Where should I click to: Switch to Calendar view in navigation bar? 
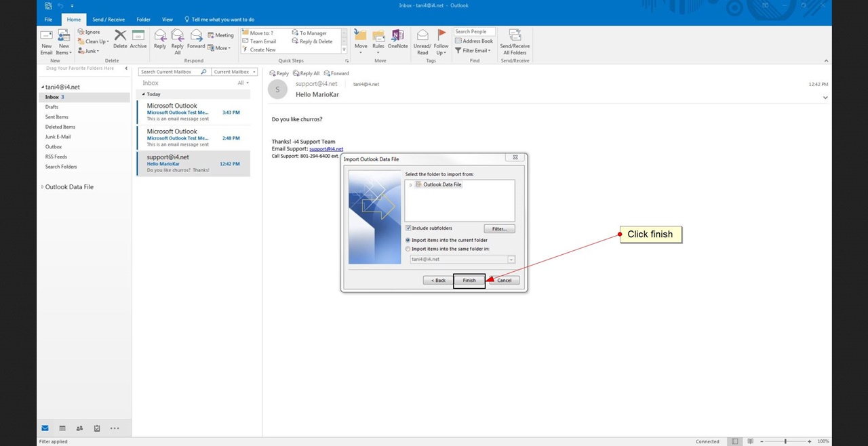point(62,428)
